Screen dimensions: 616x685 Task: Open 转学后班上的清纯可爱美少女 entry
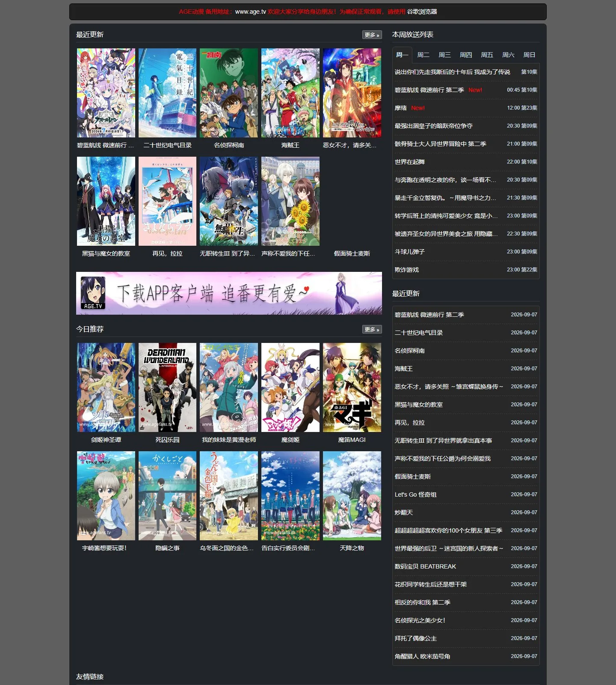446,216
